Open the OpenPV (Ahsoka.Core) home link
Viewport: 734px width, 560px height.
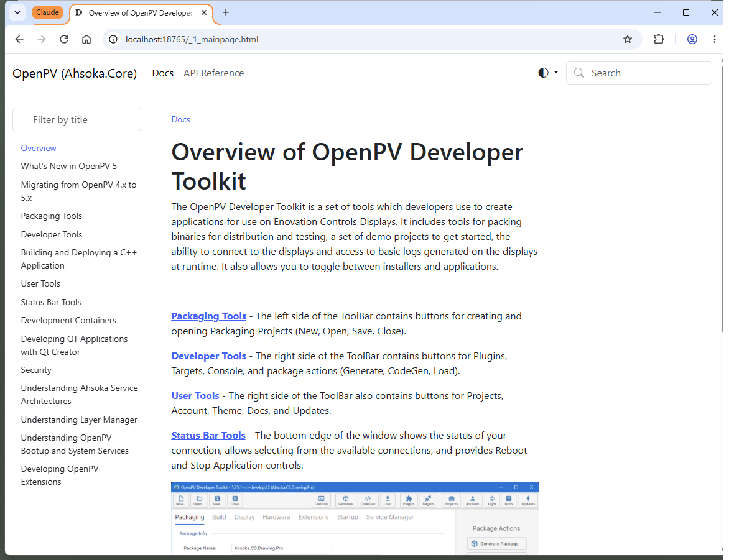[75, 73]
